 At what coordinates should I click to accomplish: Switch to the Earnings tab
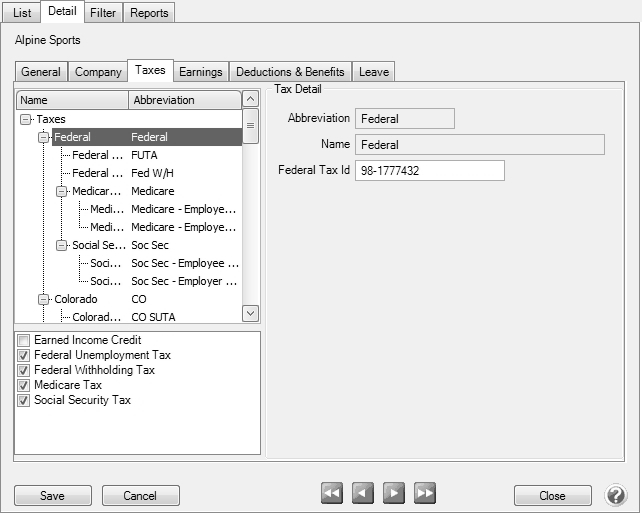tap(201, 72)
